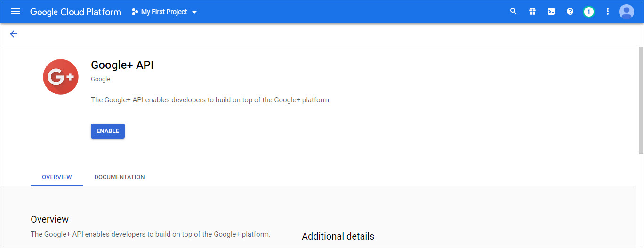Click the user account avatar
This screenshot has width=644, height=248.
click(627, 11)
